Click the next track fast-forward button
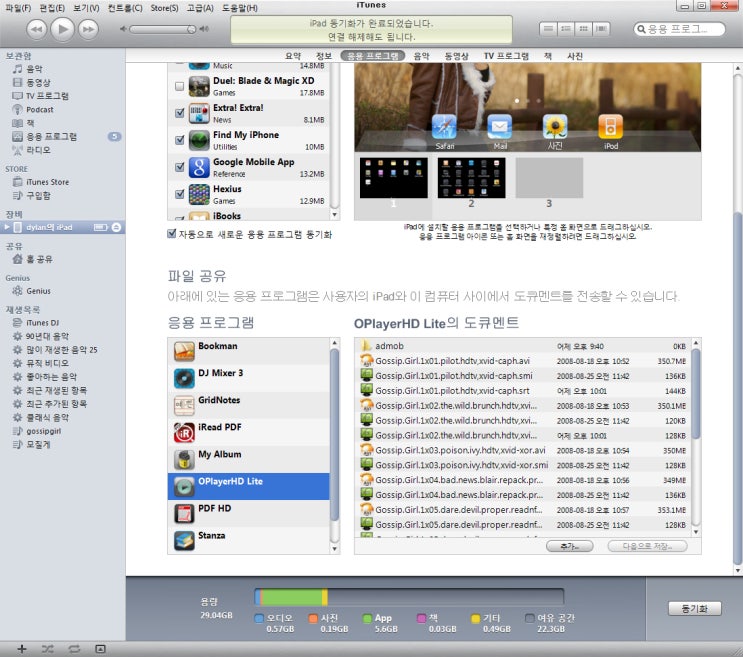The height and width of the screenshot is (657, 743). pos(88,29)
